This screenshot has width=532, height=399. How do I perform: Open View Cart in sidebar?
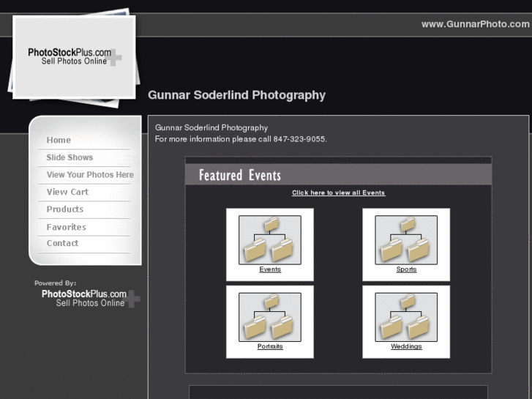tap(67, 192)
